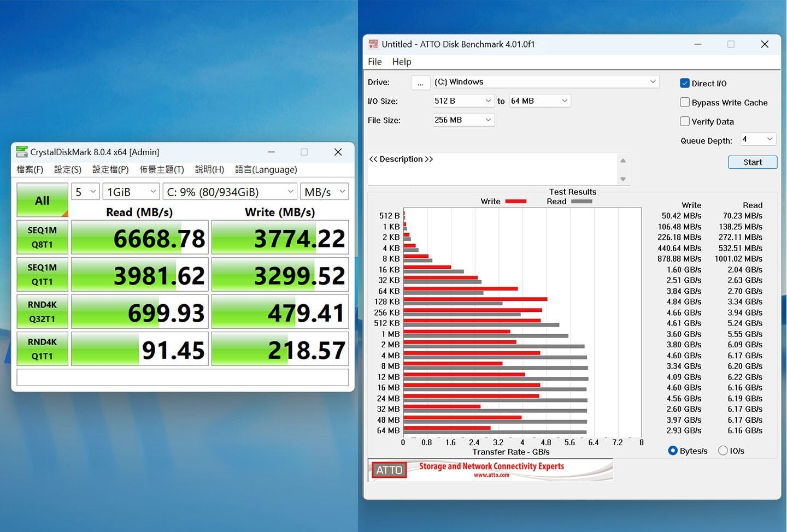Click the 2.93 GB/s write value
Image resolution: width=787 pixels, height=532 pixels.
tap(684, 430)
